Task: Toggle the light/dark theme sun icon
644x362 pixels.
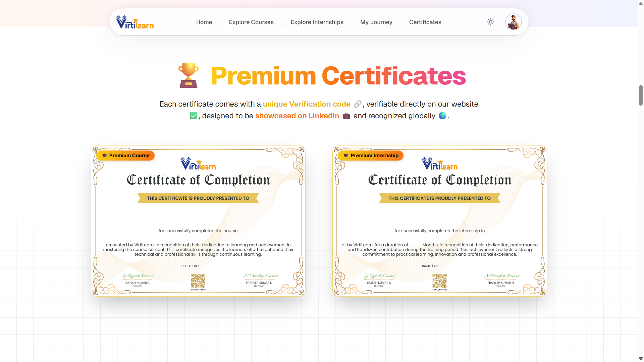Action: point(490,22)
